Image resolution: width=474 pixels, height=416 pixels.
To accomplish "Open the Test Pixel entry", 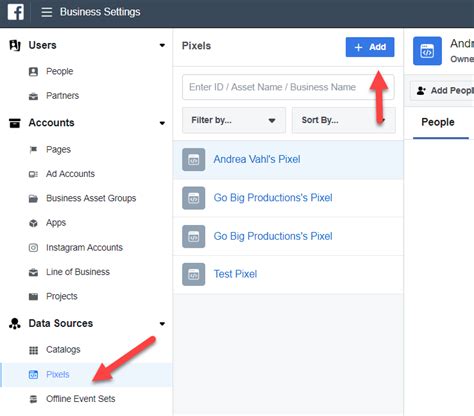I will point(235,274).
